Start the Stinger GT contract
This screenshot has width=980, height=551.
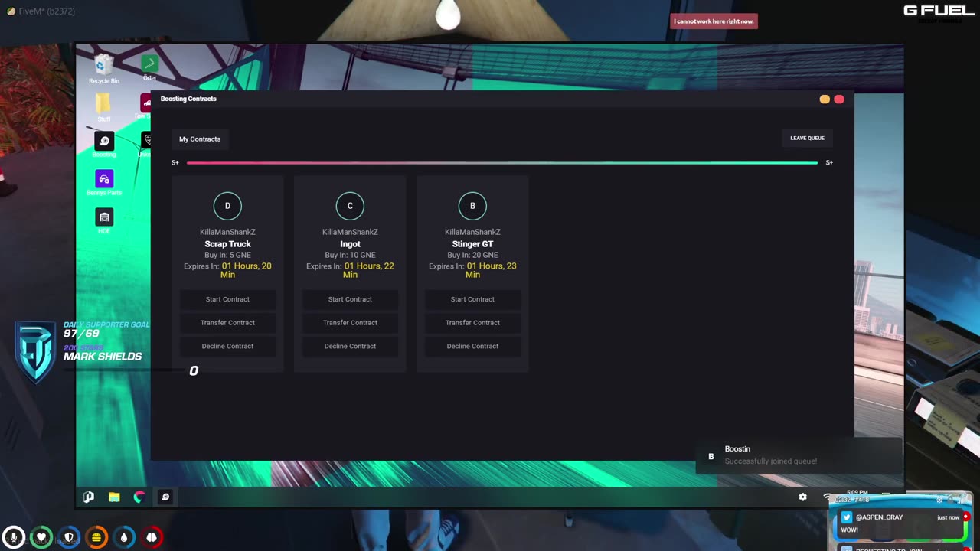point(472,299)
